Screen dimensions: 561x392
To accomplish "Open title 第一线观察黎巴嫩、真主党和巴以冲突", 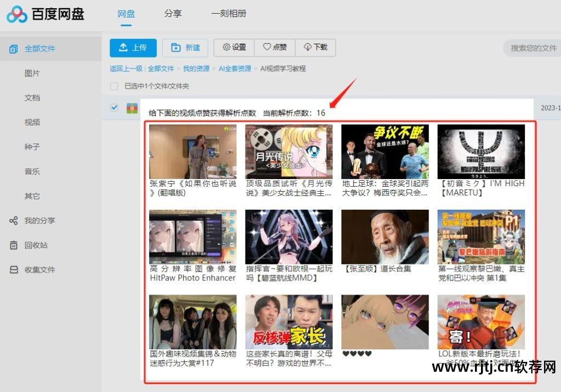I will [481, 273].
